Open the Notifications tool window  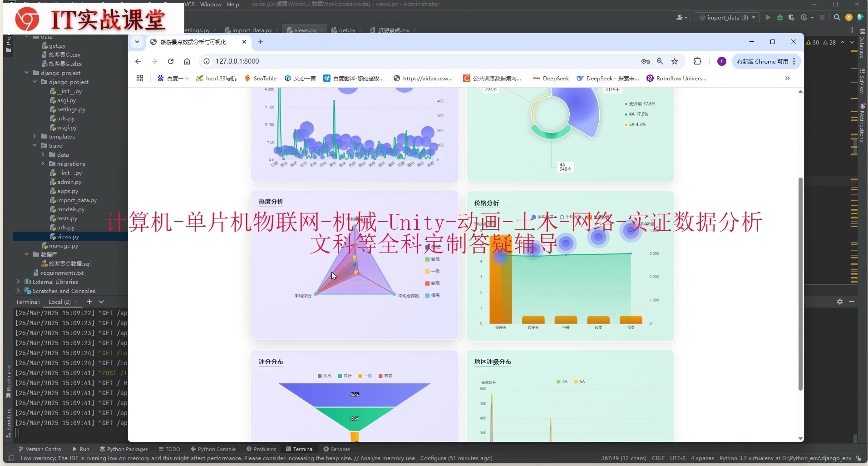coord(862,123)
